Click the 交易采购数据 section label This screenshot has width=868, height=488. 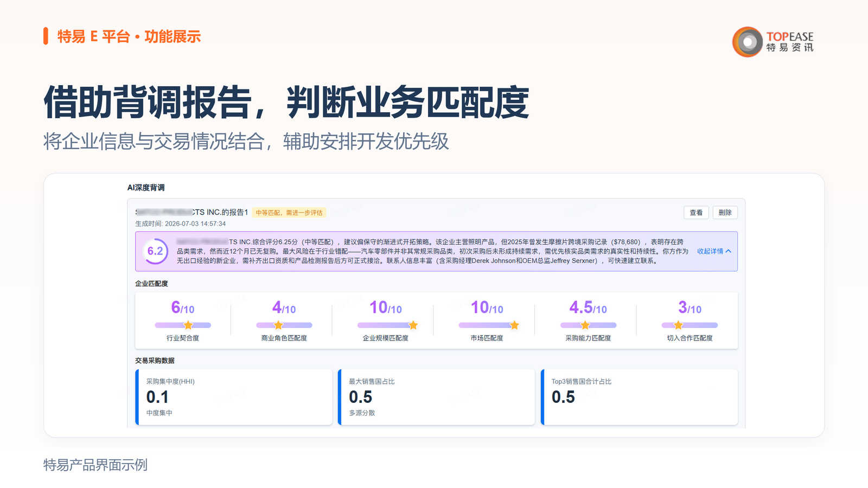pyautogui.click(x=155, y=361)
